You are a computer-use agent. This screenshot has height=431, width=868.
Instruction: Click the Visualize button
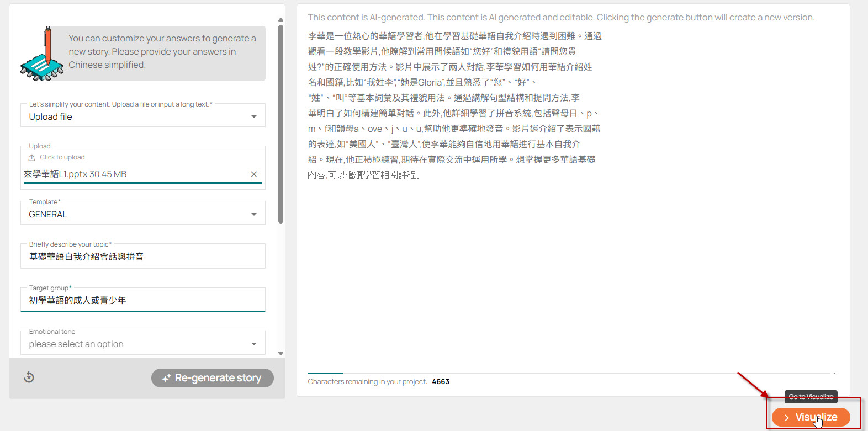tap(810, 417)
